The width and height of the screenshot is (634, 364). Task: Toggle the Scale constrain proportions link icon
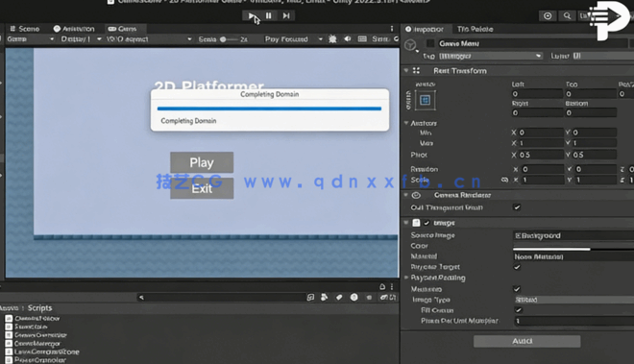tap(504, 180)
